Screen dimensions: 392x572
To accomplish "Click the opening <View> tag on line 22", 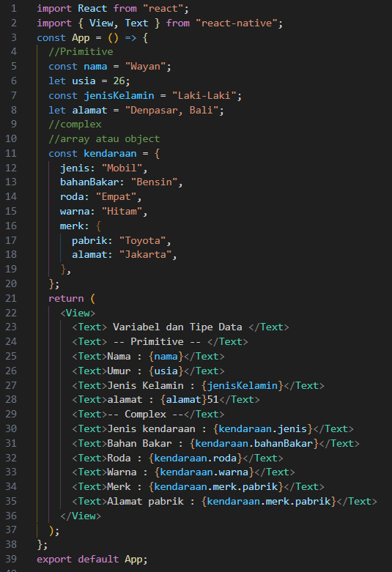I will (78, 313).
